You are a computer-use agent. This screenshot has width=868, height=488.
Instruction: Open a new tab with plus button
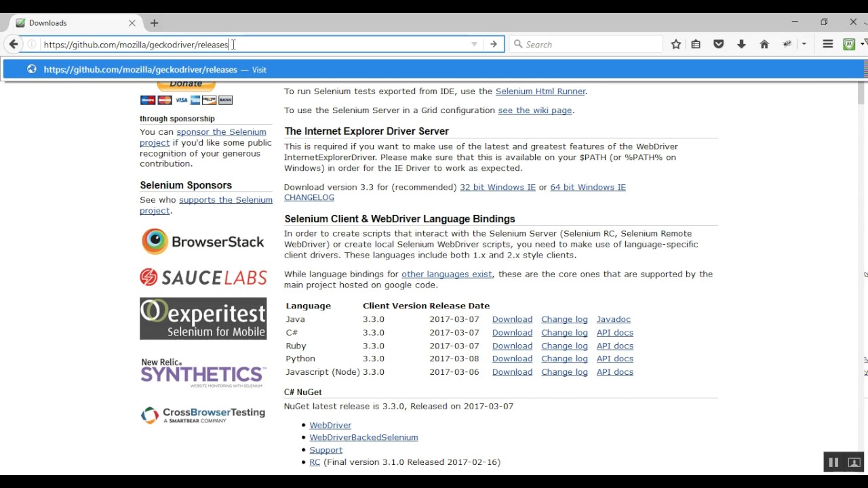155,22
